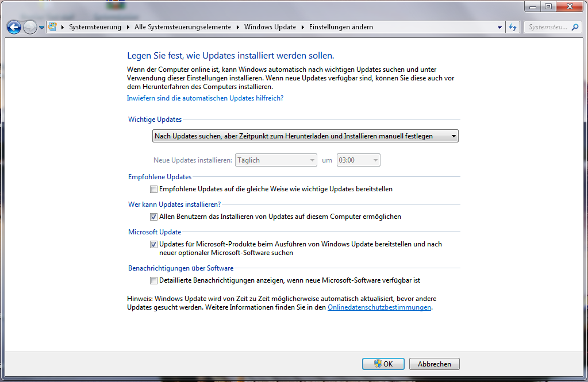Image resolution: width=588 pixels, height=382 pixels.
Task: Restore down the window
Action: coord(548,7)
